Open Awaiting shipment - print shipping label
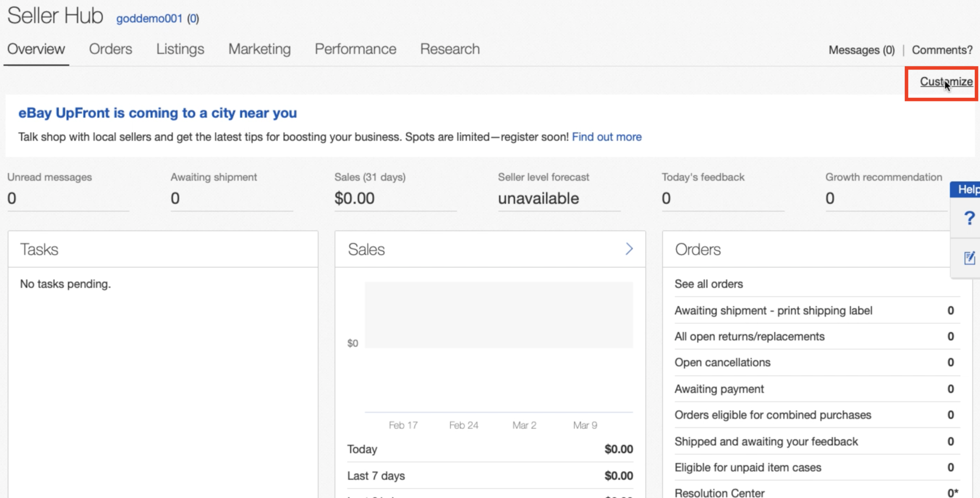The width and height of the screenshot is (980, 498). pos(773,311)
